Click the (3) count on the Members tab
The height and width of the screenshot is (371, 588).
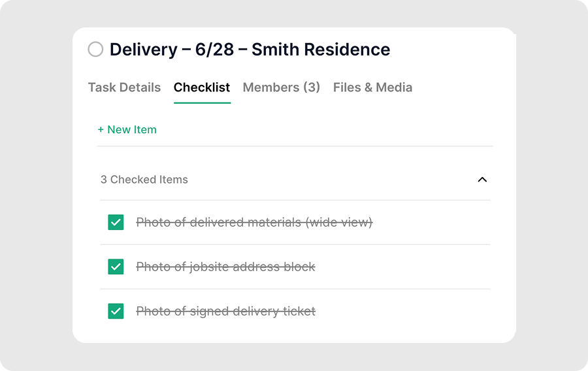point(311,88)
